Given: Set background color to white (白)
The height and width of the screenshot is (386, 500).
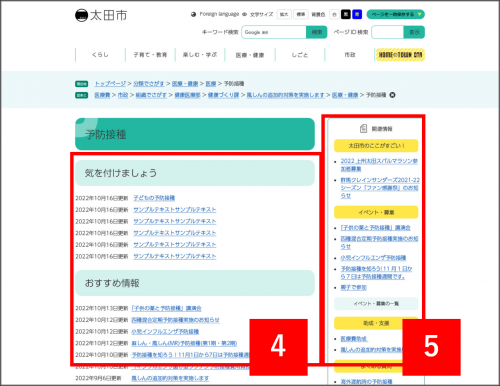Looking at the screenshot, I should point(334,14).
